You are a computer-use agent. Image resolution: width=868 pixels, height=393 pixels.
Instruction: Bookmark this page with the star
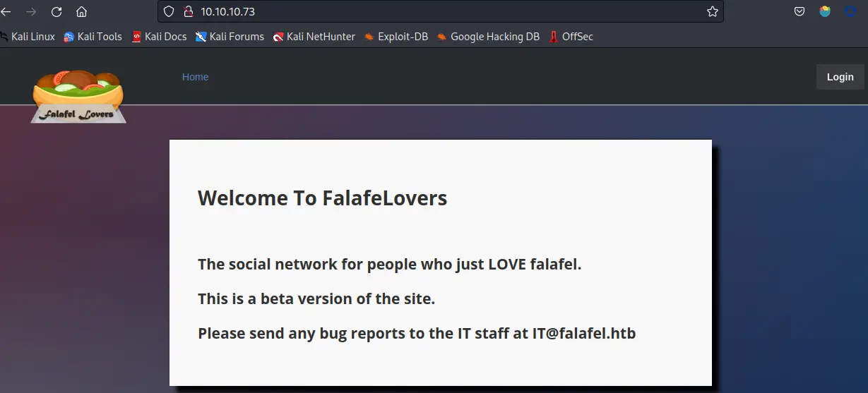[713, 11]
